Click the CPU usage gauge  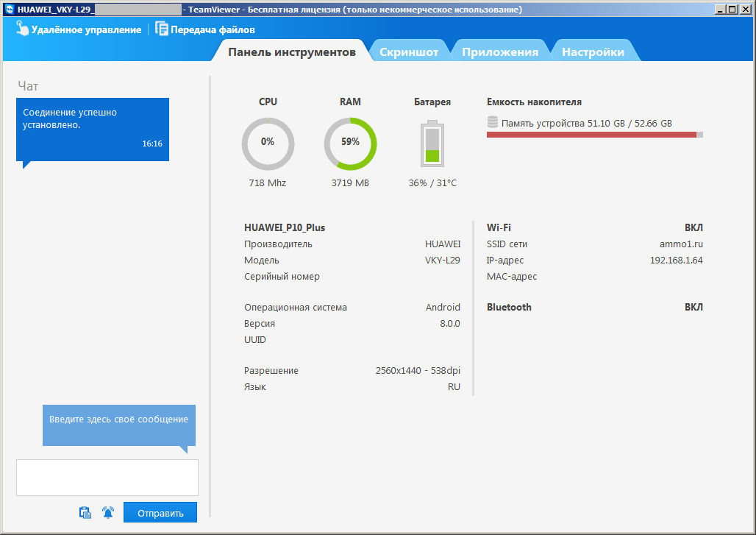pos(268,144)
